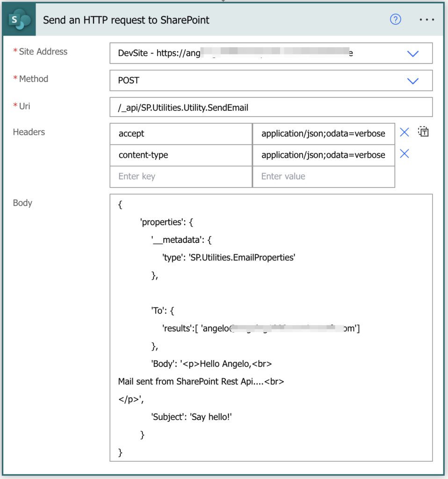The height and width of the screenshot is (479, 448).
Task: Expand the Method dropdown
Action: pos(413,81)
